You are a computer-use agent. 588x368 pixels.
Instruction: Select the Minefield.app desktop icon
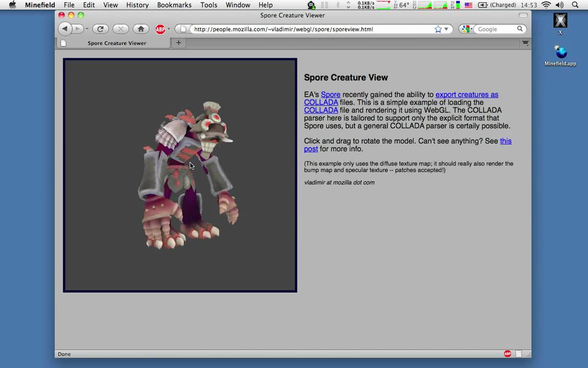click(560, 55)
